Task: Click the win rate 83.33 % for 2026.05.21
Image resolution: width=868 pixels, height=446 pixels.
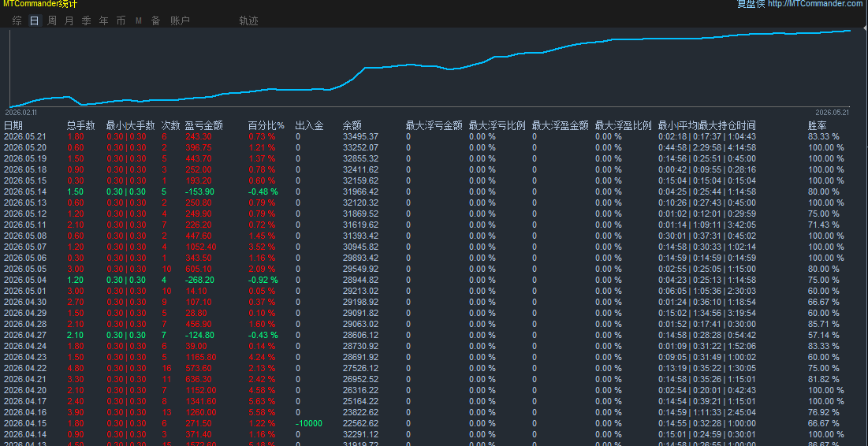Action: click(x=824, y=136)
